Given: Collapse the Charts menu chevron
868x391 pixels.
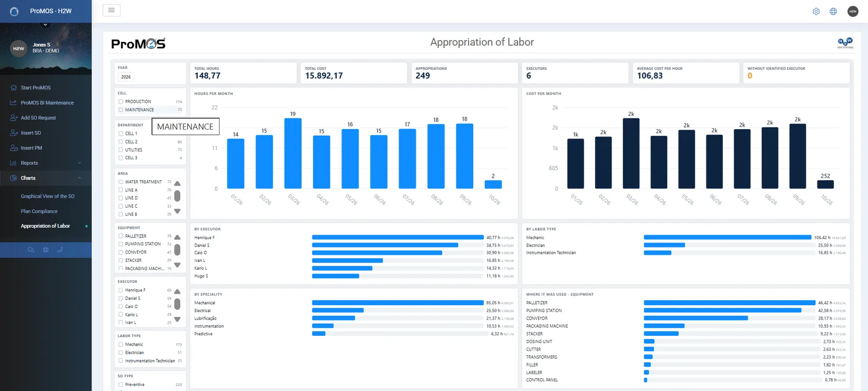Looking at the screenshot, I should tap(79, 178).
